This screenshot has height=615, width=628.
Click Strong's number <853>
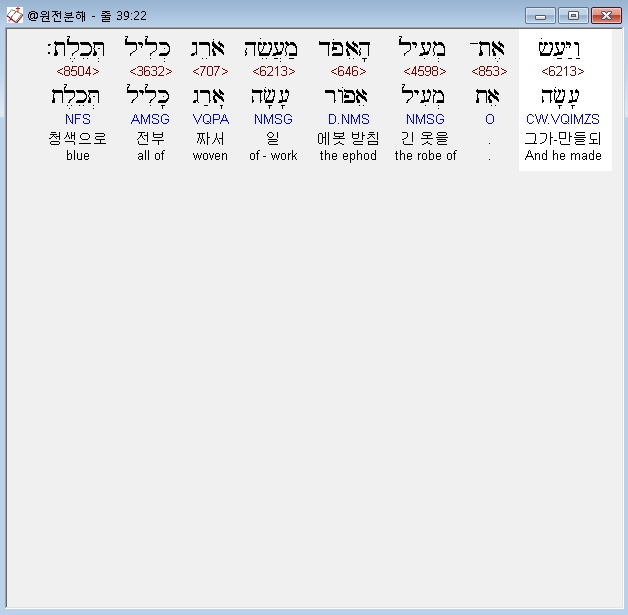pyautogui.click(x=489, y=71)
